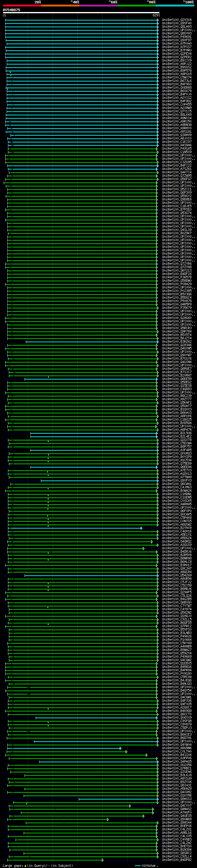Click the cyan ~100% identity legend segment
The height and width of the screenshot is (868, 197).
pos(175,6)
